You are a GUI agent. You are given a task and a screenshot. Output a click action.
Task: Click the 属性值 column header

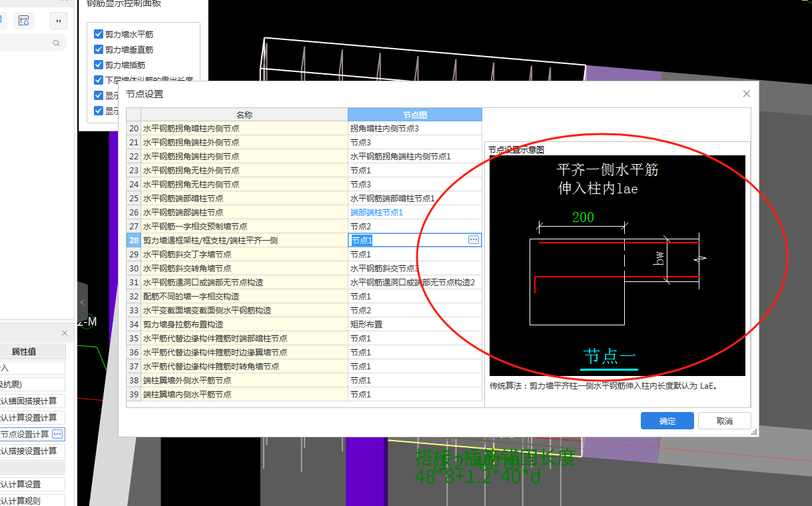click(x=33, y=351)
